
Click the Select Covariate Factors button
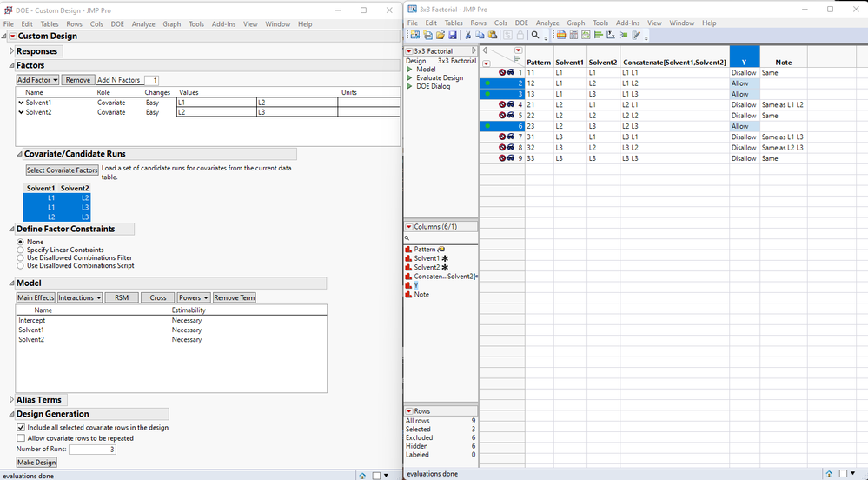click(x=62, y=170)
